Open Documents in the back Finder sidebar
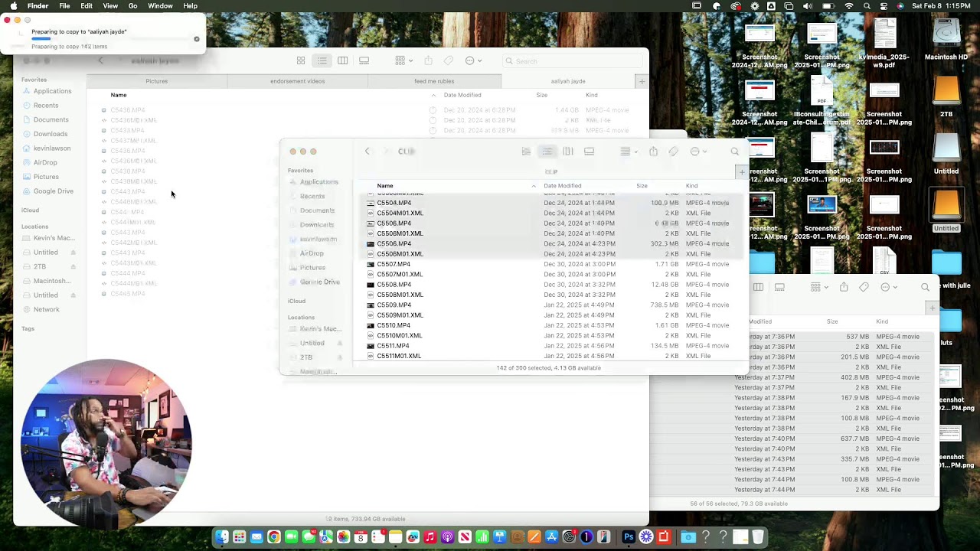 [x=51, y=119]
